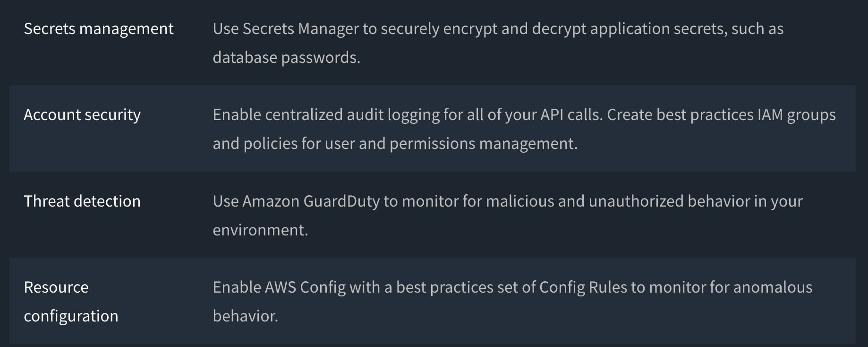The width and height of the screenshot is (868, 347).
Task: Click the Amazon GuardDuty description text
Action: [x=508, y=215]
